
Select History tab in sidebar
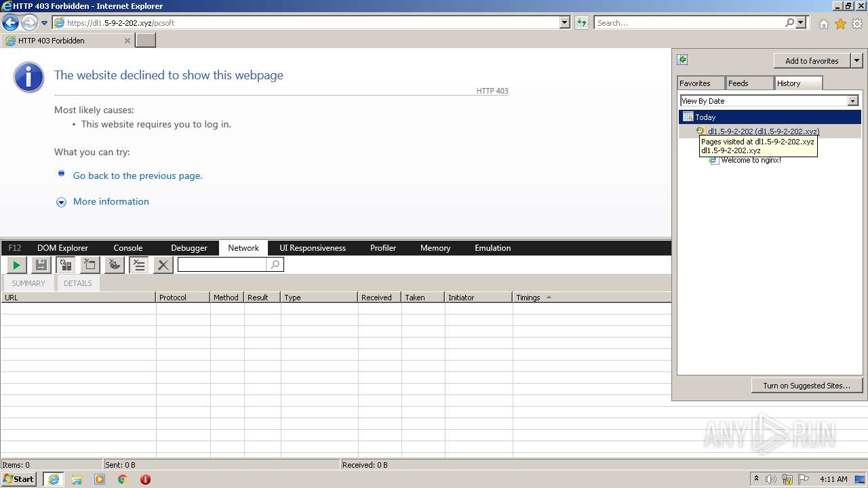coord(799,83)
